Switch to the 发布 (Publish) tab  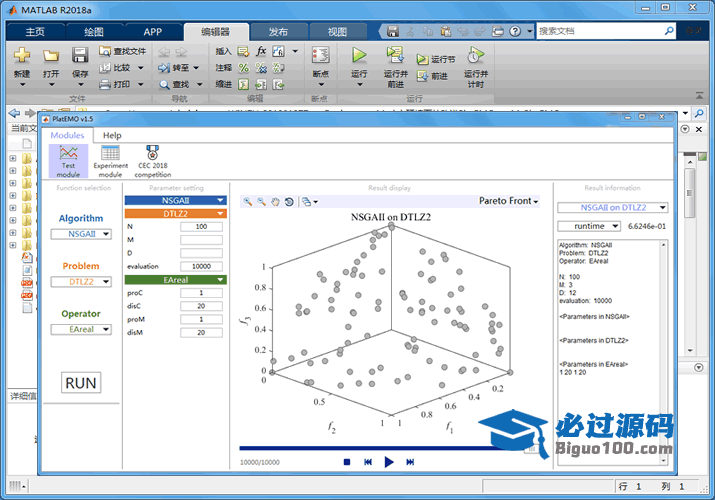(x=278, y=32)
